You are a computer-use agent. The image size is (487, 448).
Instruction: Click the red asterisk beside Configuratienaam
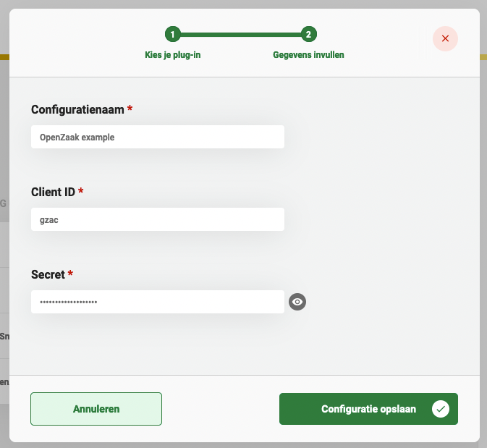130,109
